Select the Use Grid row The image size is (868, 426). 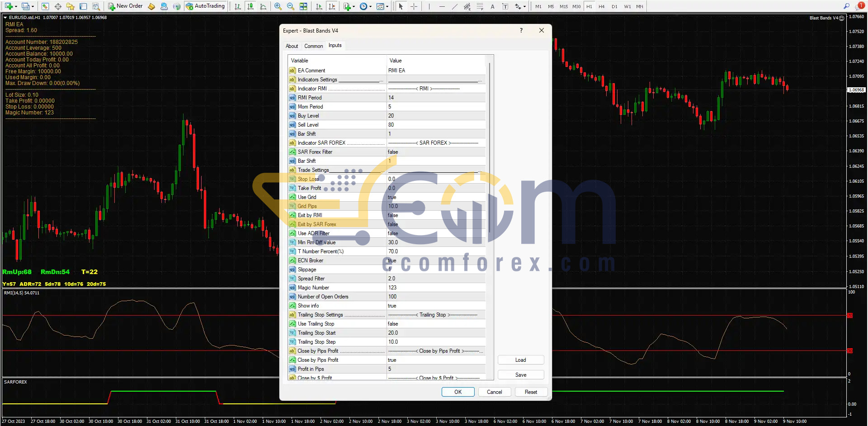pyautogui.click(x=387, y=197)
